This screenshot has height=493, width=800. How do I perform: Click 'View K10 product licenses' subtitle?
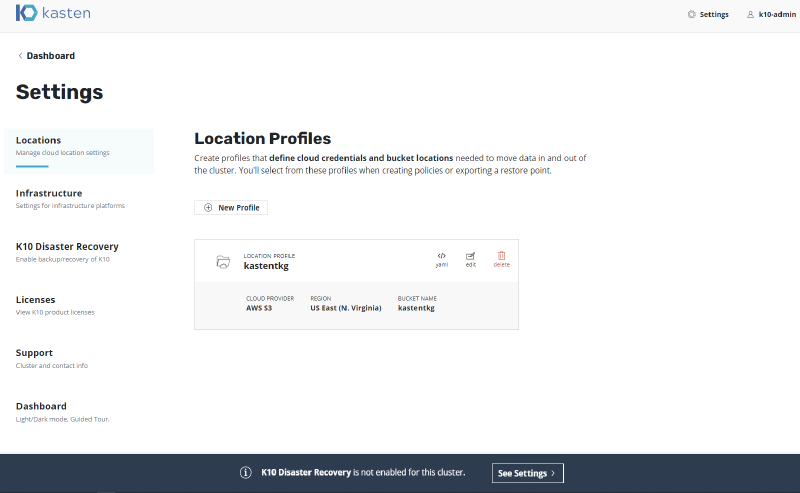click(55, 312)
